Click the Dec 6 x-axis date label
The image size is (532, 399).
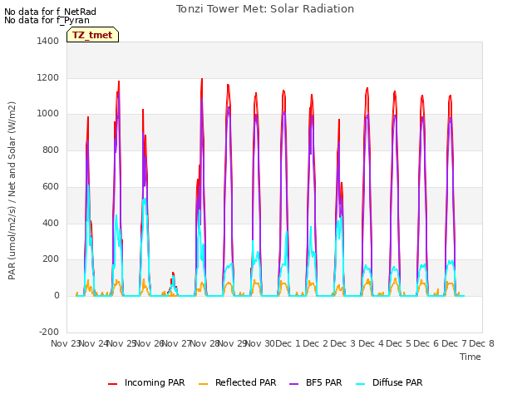pyautogui.click(x=426, y=343)
